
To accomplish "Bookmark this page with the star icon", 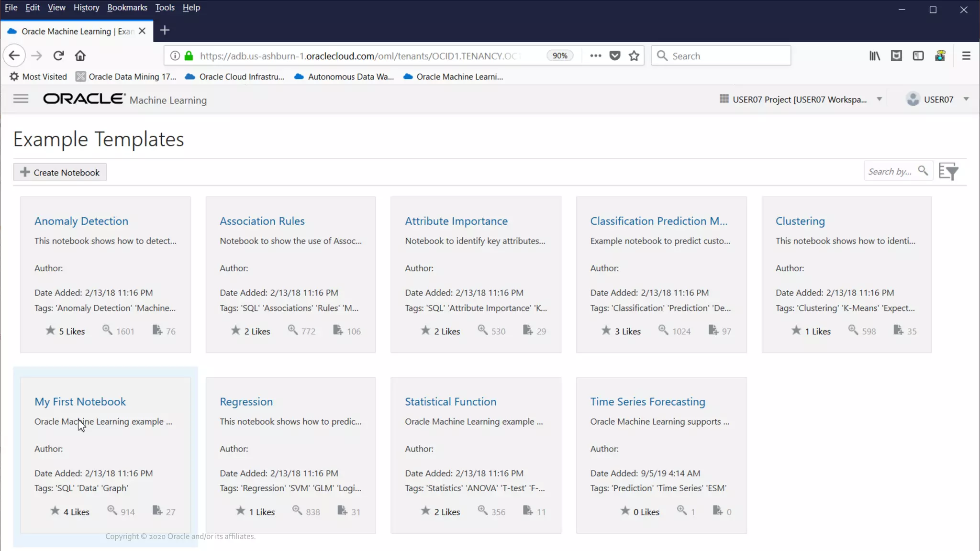I will (x=634, y=56).
